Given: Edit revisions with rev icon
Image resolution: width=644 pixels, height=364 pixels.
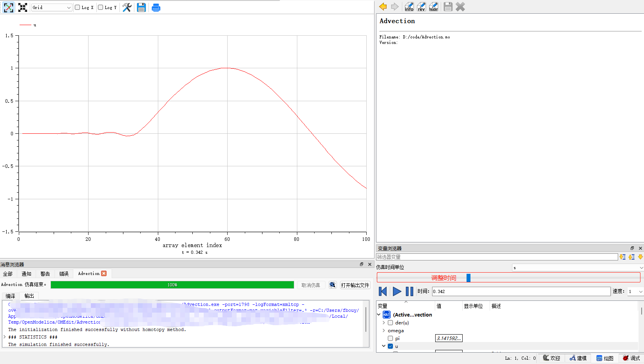Looking at the screenshot, I should 421,7.
